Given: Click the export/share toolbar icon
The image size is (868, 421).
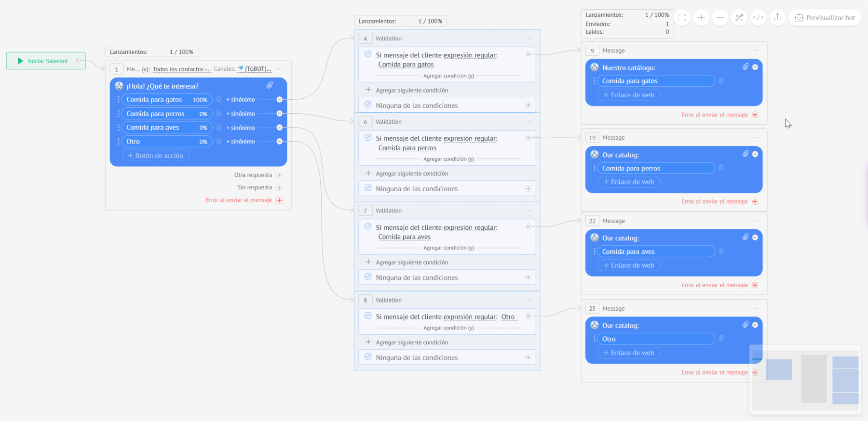Looking at the screenshot, I should coord(777,18).
